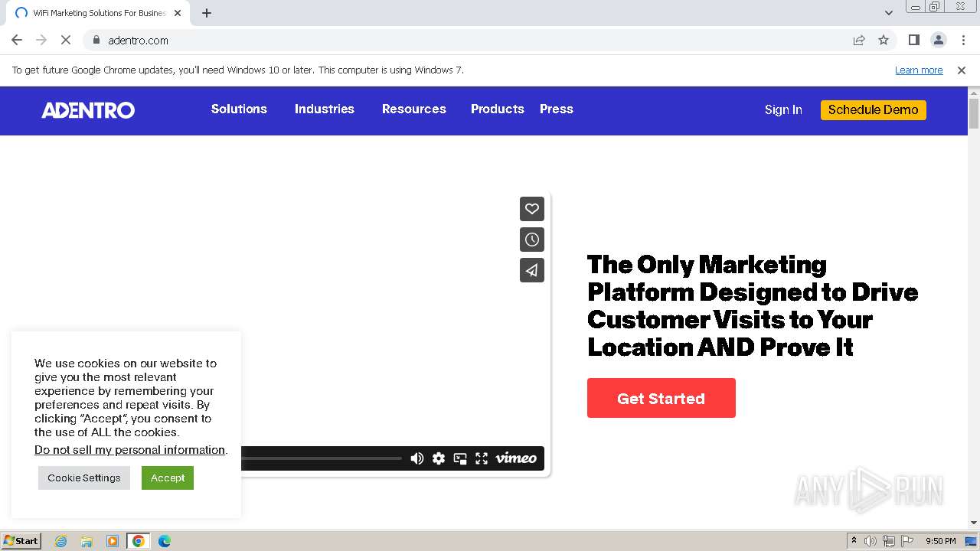Image resolution: width=980 pixels, height=551 pixels.
Task: Show hidden system tray icons
Action: coord(854,541)
